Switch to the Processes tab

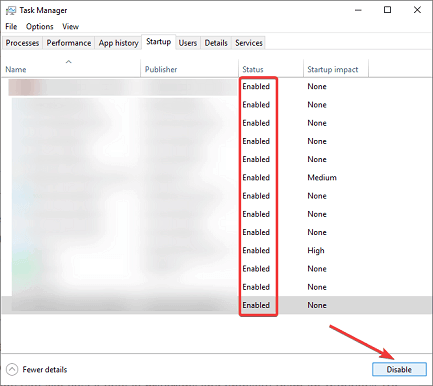click(x=22, y=43)
